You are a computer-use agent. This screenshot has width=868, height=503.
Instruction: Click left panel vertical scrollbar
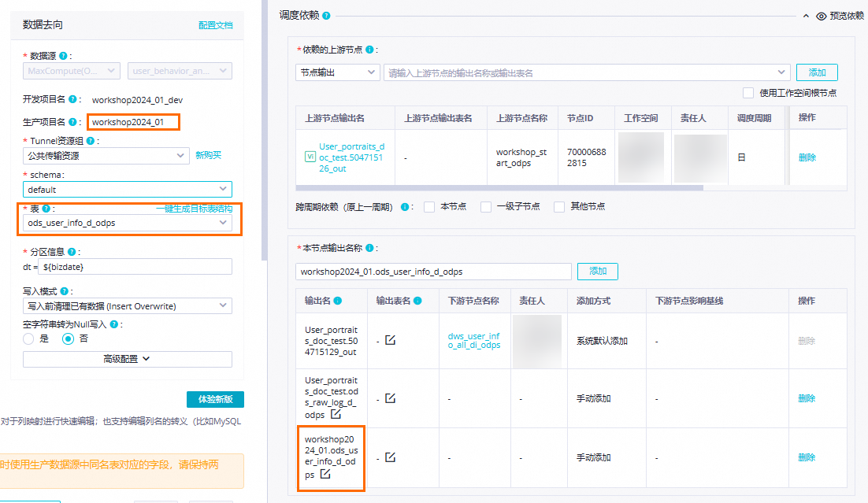[264, 130]
